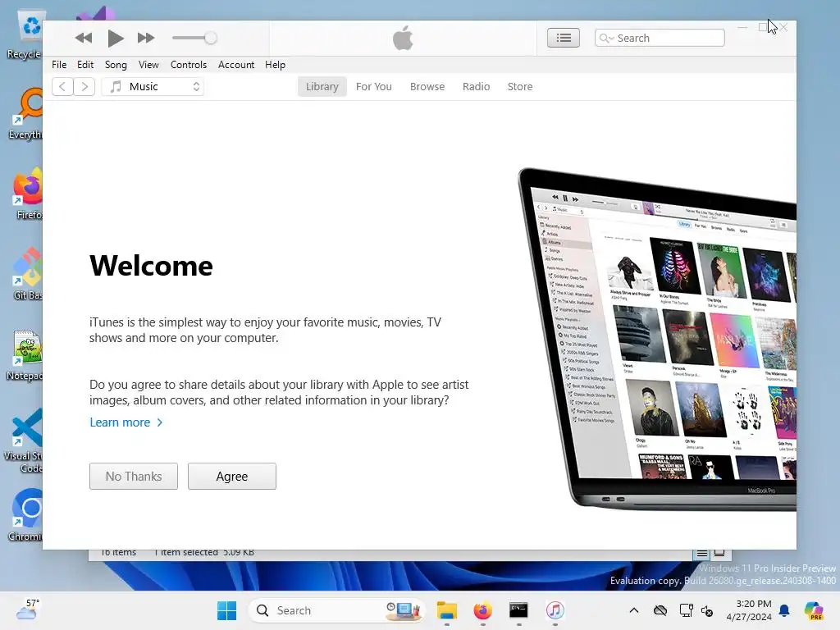Open the Help menu

[x=275, y=65]
